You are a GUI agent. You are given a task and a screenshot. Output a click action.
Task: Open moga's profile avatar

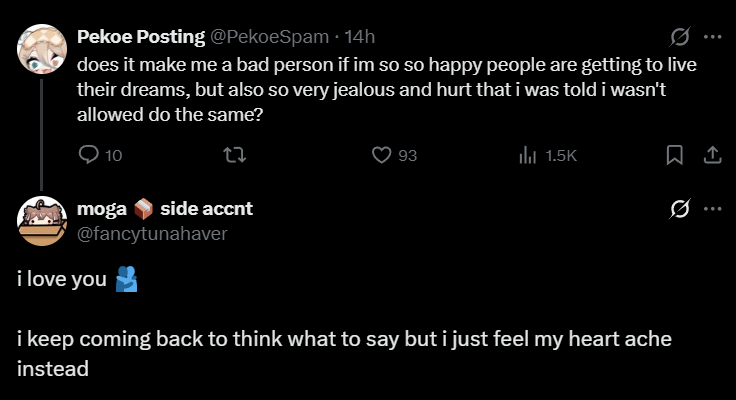tap(41, 221)
